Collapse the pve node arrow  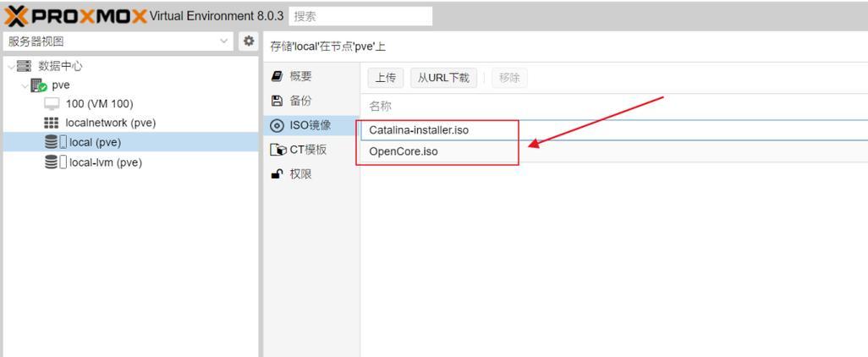pos(25,85)
